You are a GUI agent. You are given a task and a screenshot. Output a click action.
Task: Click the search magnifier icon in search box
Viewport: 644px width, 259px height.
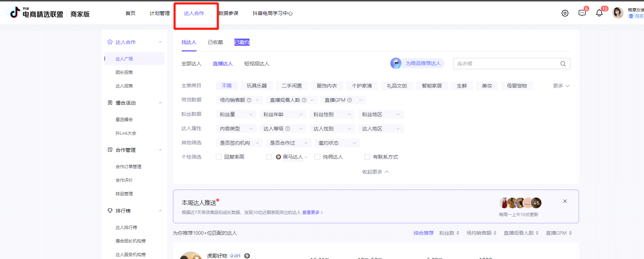click(x=563, y=64)
